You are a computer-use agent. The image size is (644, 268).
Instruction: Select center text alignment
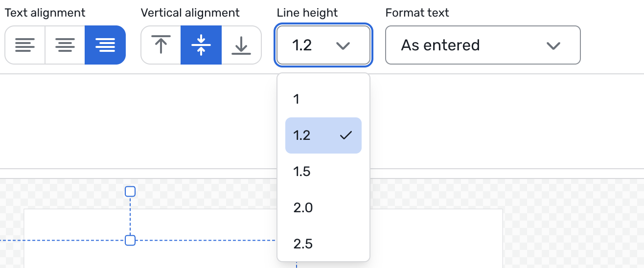65,45
